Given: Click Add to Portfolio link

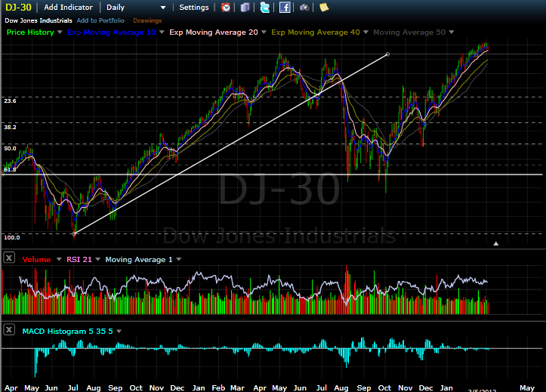Looking at the screenshot, I should click(x=100, y=20).
